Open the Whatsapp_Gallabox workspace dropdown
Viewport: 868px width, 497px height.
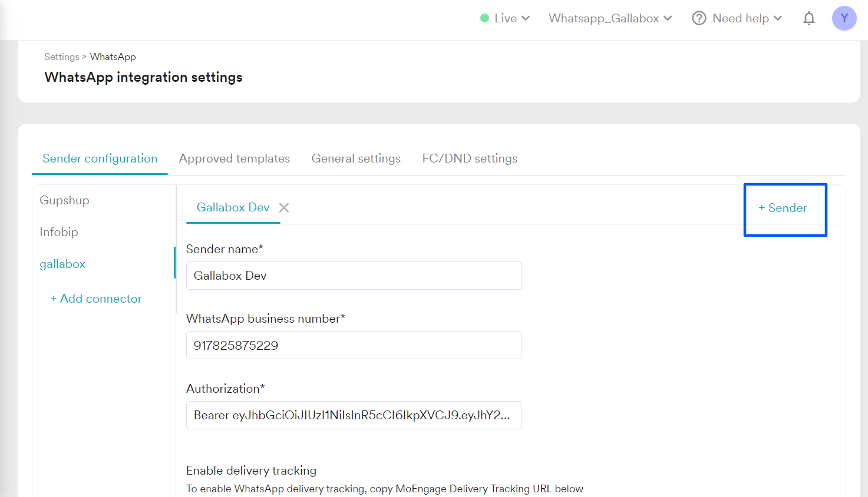pos(610,18)
